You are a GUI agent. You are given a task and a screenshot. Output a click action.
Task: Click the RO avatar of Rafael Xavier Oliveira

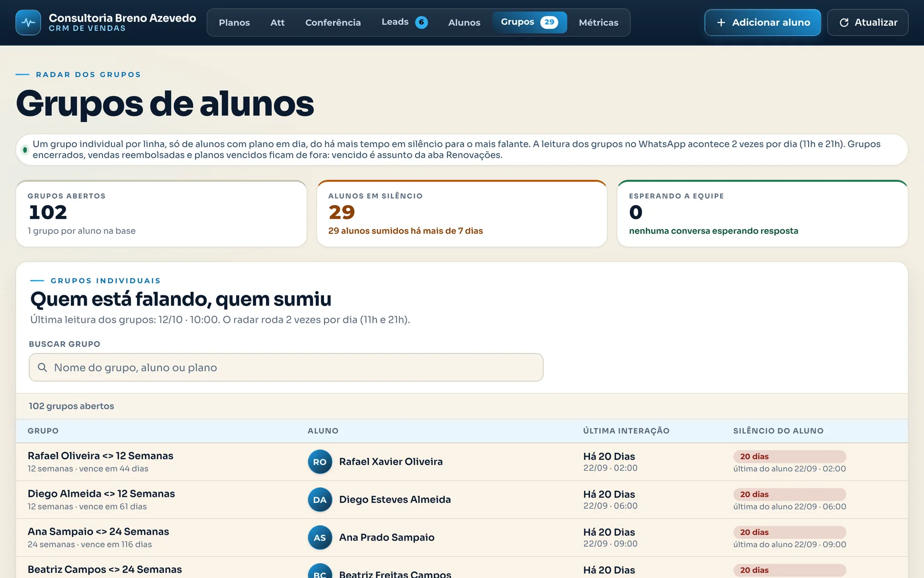pos(320,462)
